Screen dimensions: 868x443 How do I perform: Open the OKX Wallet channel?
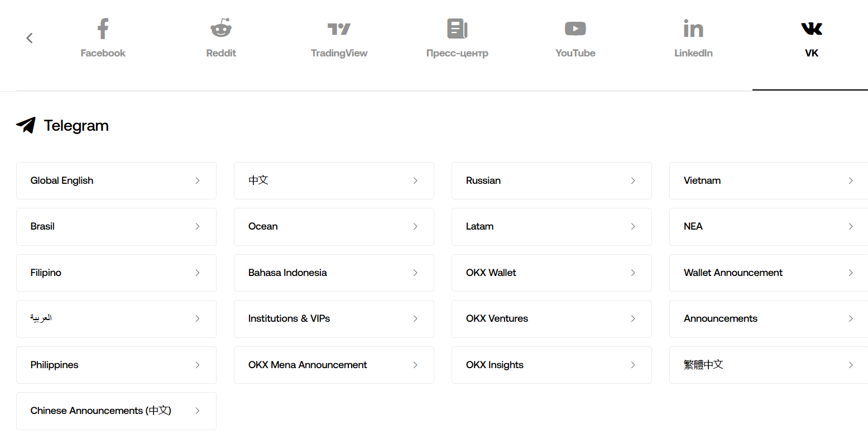pyautogui.click(x=552, y=273)
